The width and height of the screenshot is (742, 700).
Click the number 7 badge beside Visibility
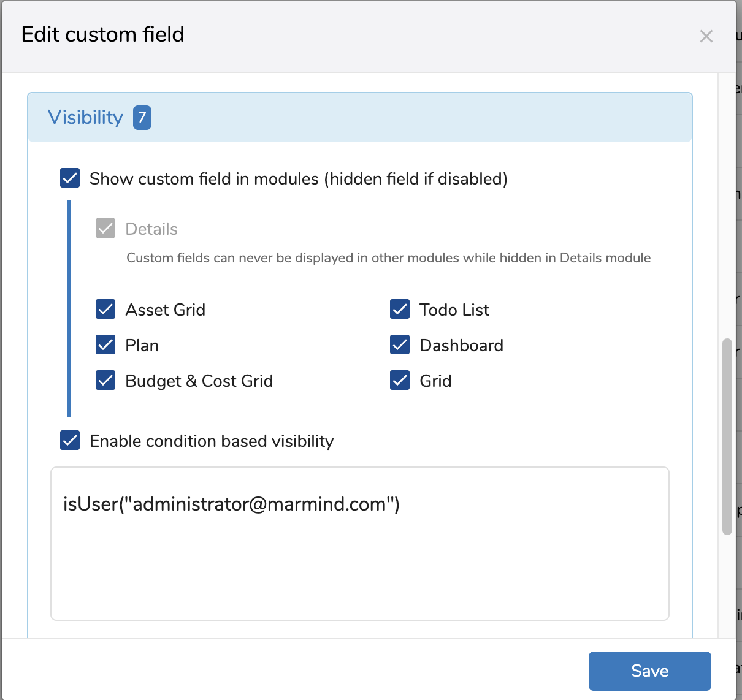(x=142, y=118)
